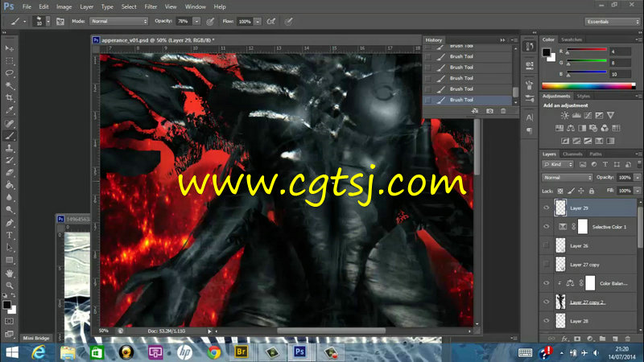
Task: Open the Essentials workspace dropdown
Action: click(612, 22)
